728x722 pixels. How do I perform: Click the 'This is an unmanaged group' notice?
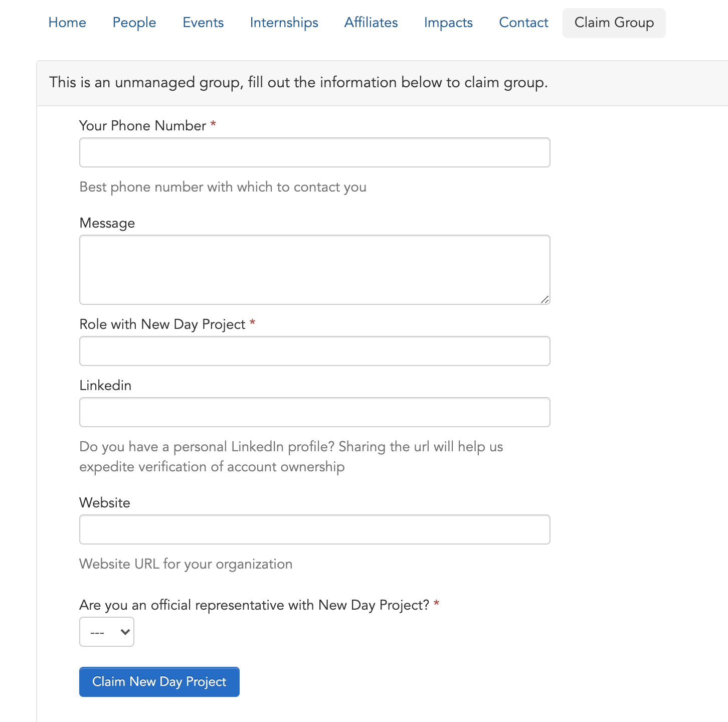pyautogui.click(x=298, y=82)
